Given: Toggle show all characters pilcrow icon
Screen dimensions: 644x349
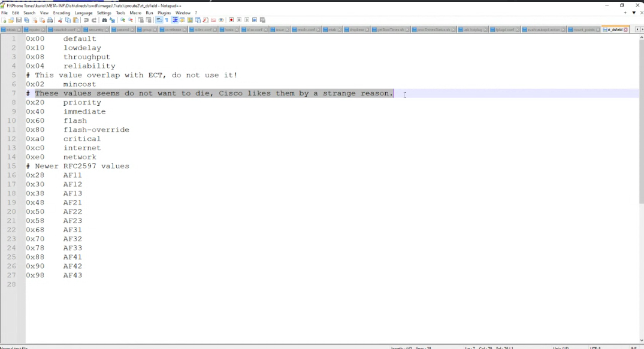Looking at the screenshot, I should 167,20.
